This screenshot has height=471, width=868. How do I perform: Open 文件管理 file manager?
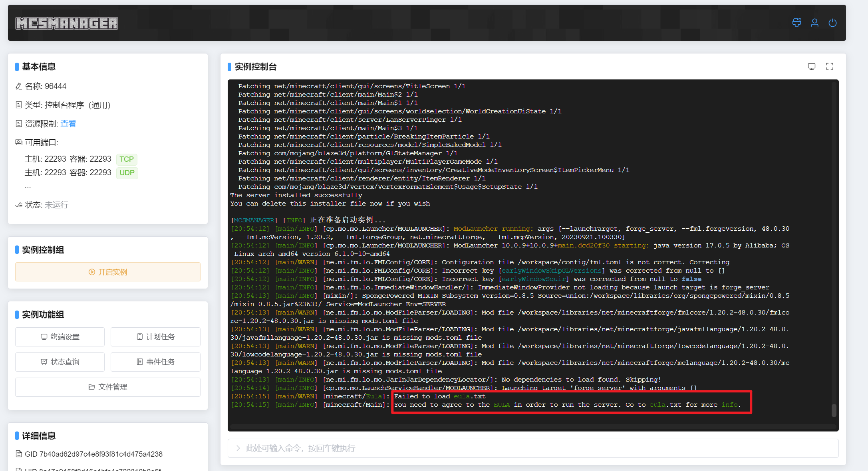[x=108, y=387]
